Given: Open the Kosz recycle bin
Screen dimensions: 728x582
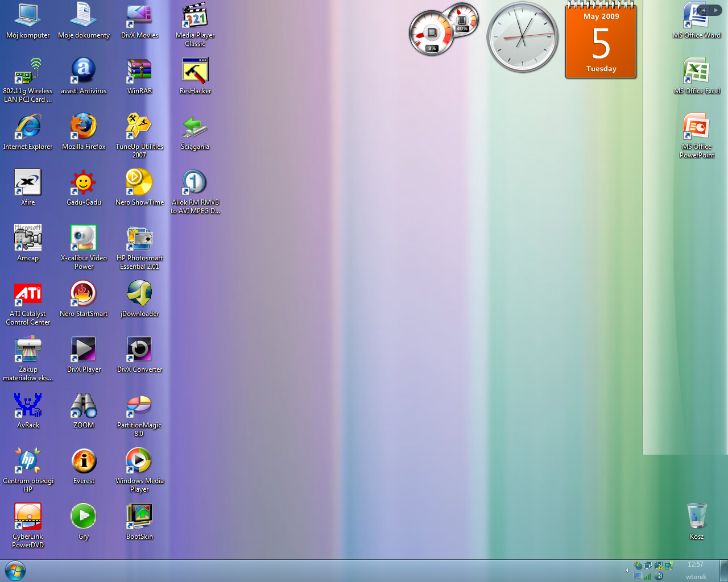Looking at the screenshot, I should point(697,522).
